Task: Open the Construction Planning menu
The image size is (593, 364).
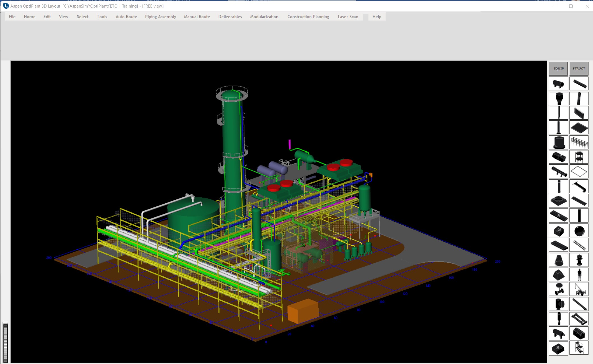Action: 308,17
